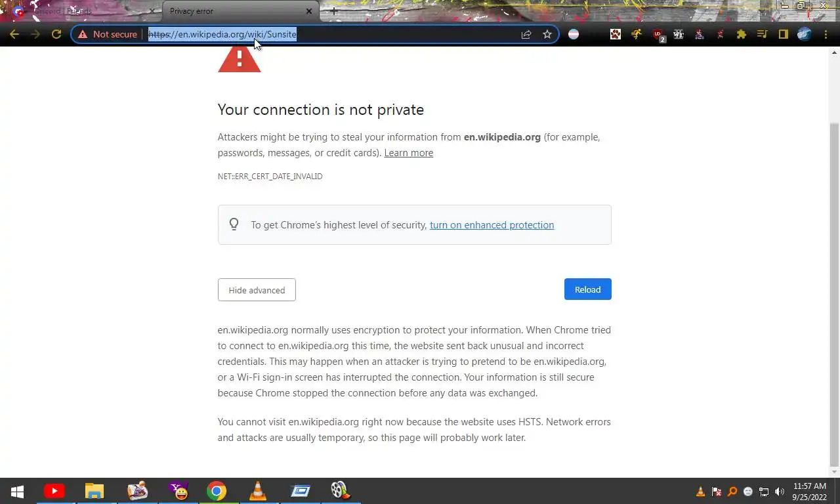Open the turn on enhanced protection link

coord(492,225)
